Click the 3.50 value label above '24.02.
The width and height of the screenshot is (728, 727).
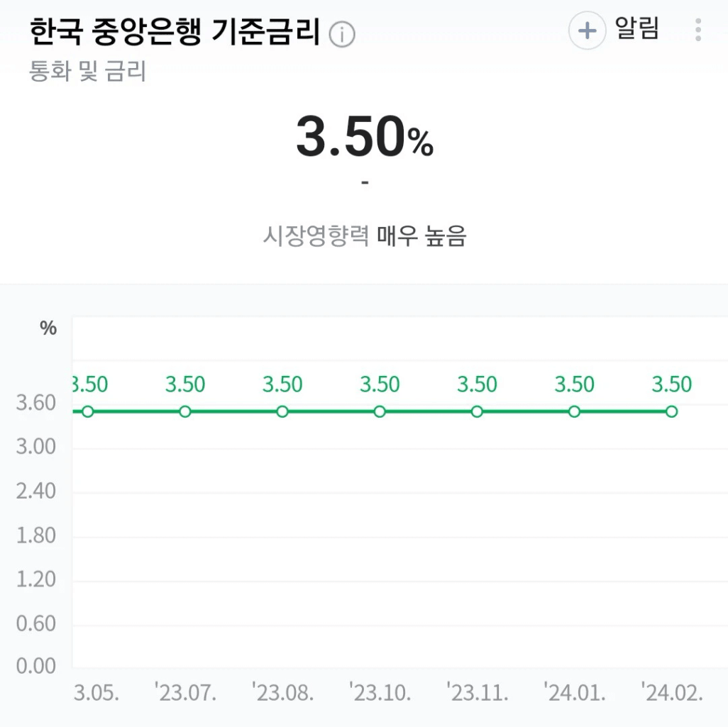point(671,384)
